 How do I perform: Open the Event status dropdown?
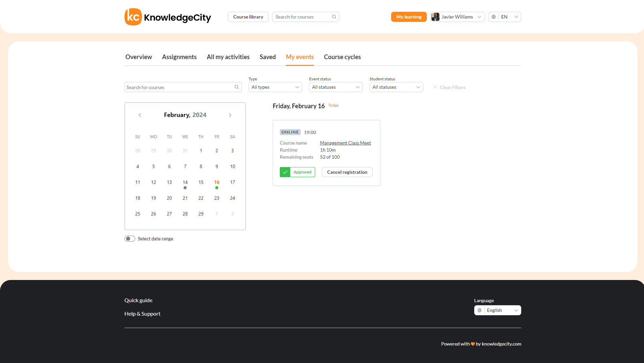(335, 87)
